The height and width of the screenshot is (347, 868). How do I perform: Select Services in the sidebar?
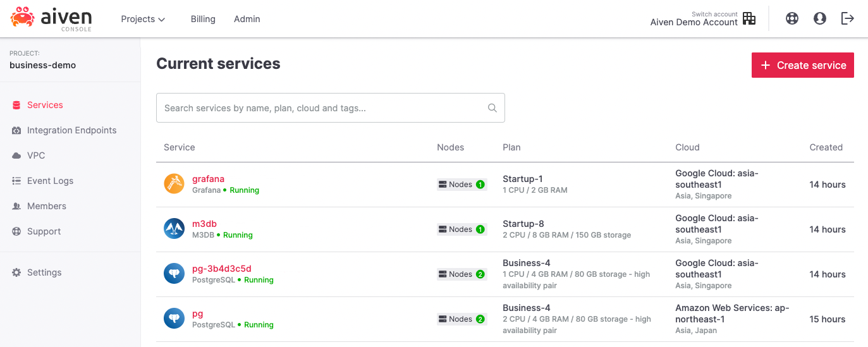[45, 105]
